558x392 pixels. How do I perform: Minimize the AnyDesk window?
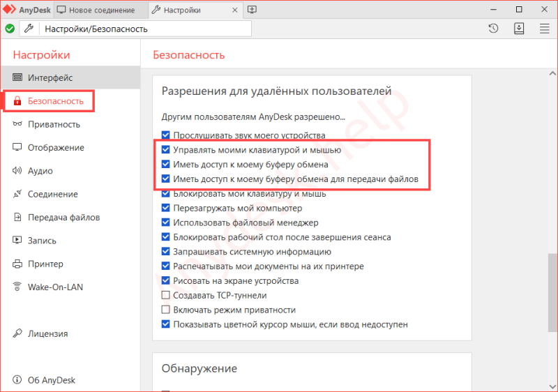[x=493, y=10]
